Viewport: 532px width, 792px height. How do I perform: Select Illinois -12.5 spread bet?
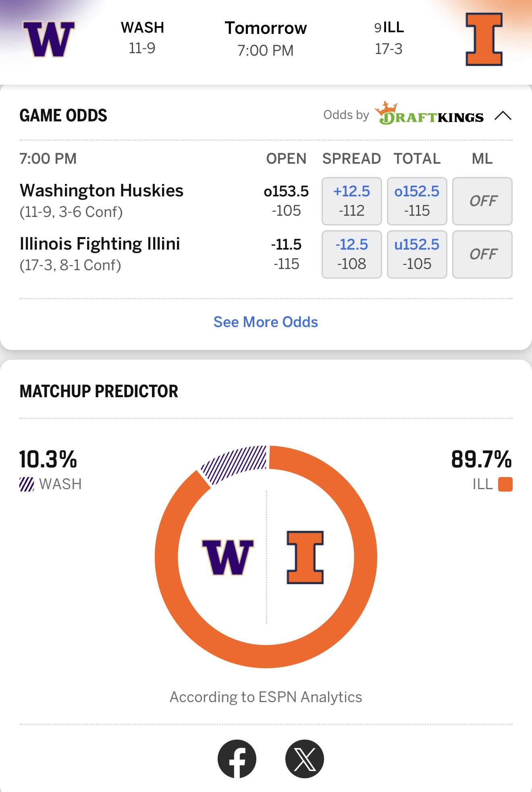pos(351,254)
